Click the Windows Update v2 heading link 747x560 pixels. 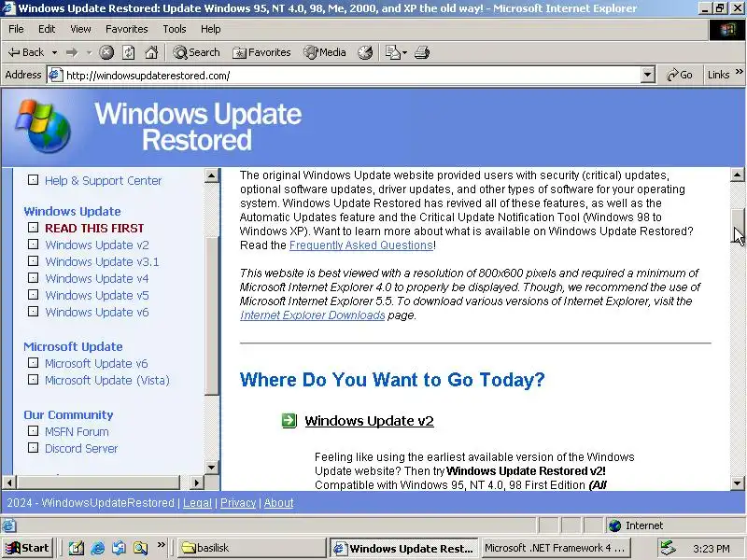coord(369,421)
